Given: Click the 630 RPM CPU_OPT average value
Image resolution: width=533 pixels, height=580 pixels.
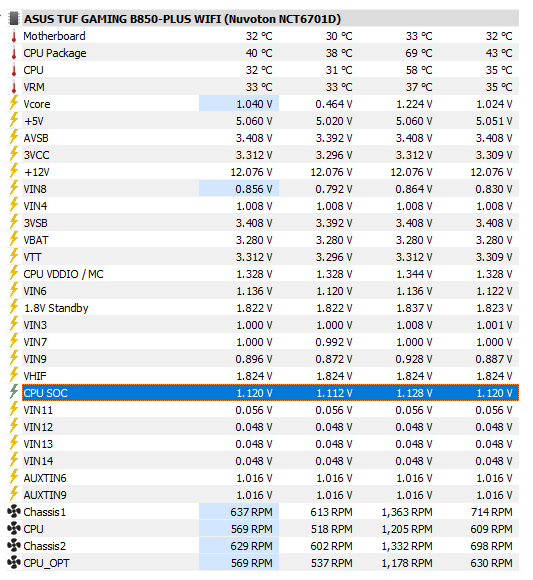Looking at the screenshot, I should (x=491, y=564).
